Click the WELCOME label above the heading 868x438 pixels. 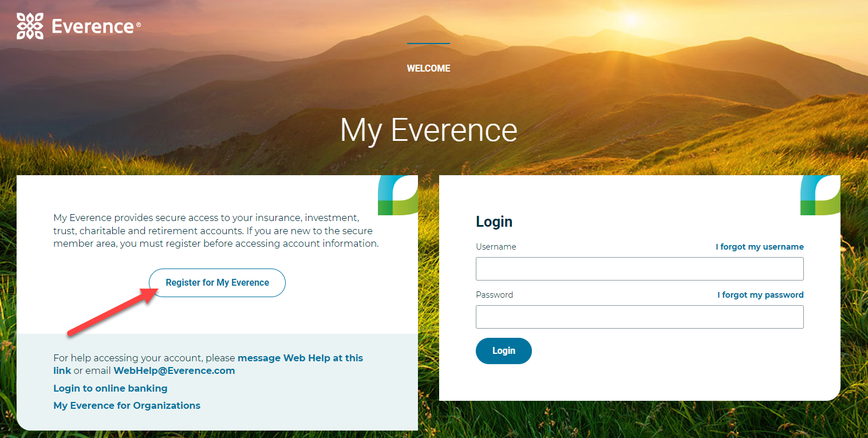coord(428,68)
